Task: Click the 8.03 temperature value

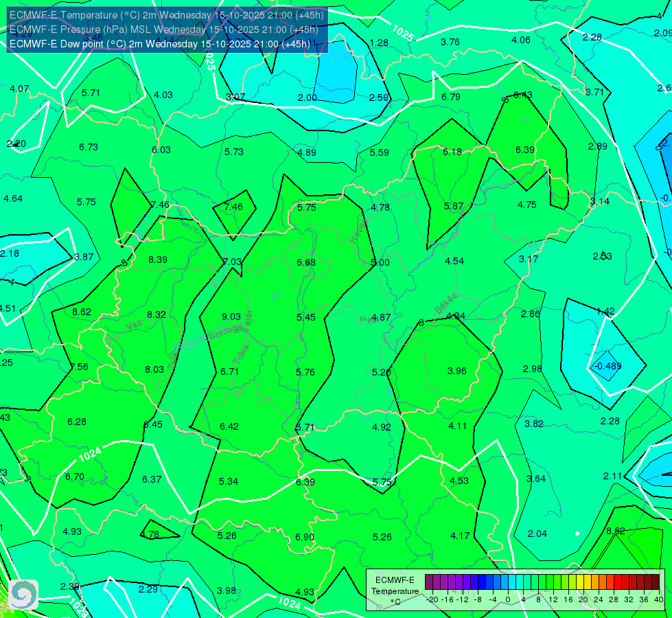Action: point(154,369)
